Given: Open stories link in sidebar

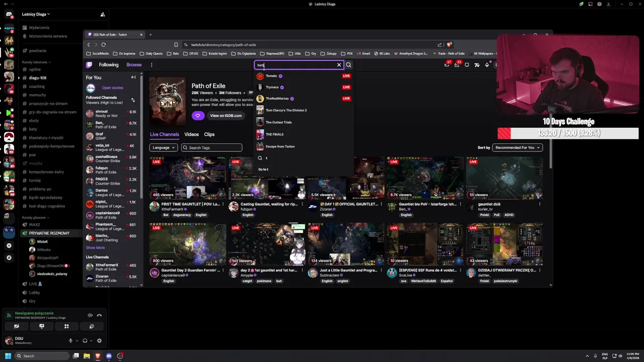Looking at the screenshot, I should [112, 88].
